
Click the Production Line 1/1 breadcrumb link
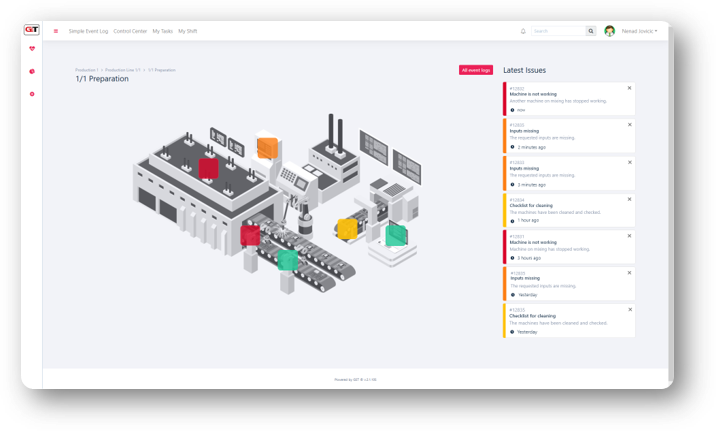point(123,70)
